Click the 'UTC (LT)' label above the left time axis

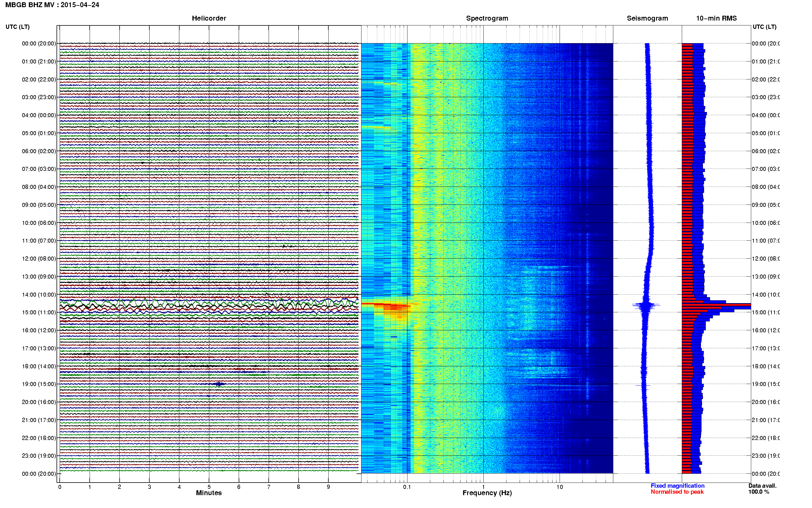coord(17,27)
